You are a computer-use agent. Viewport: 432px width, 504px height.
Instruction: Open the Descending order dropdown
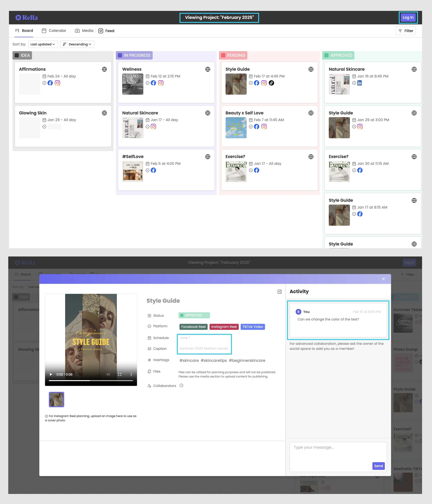point(77,44)
